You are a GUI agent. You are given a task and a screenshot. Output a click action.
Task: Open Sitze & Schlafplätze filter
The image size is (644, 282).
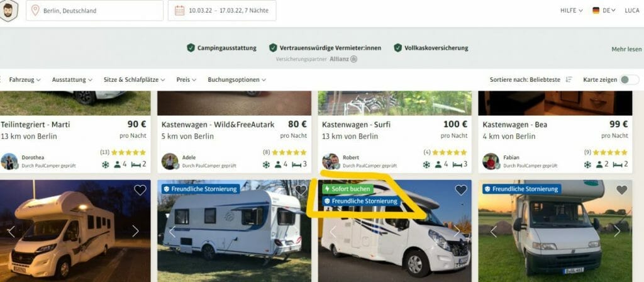(x=135, y=80)
